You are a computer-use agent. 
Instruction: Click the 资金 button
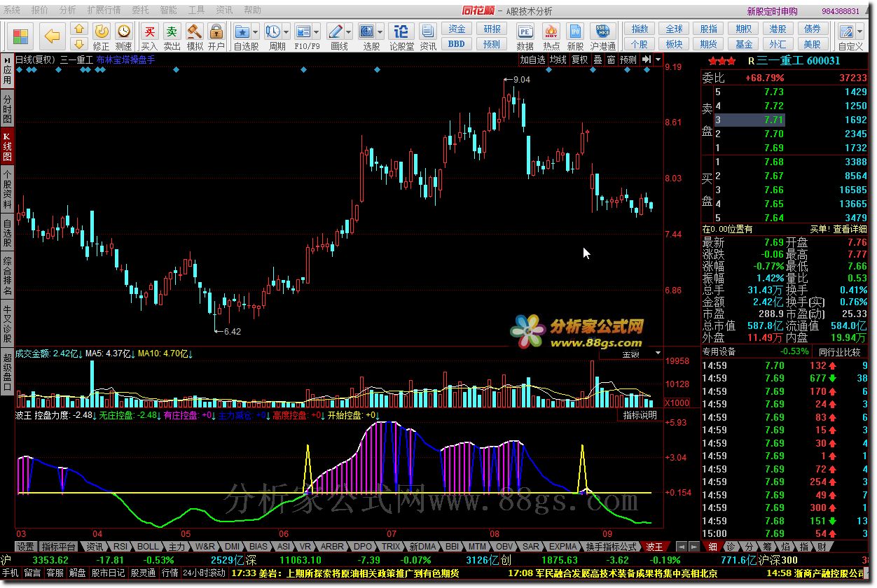point(457,29)
